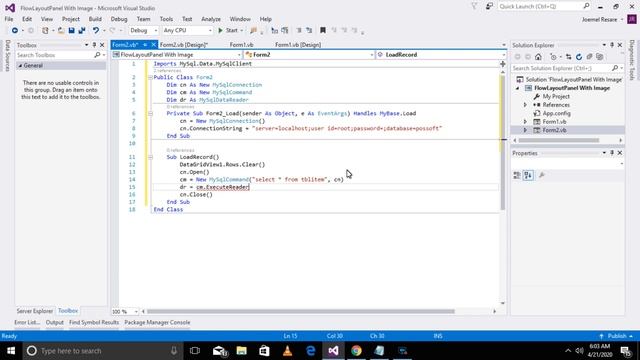
Task: Click Show All Files icon in Solution Explorer
Action: [600, 57]
